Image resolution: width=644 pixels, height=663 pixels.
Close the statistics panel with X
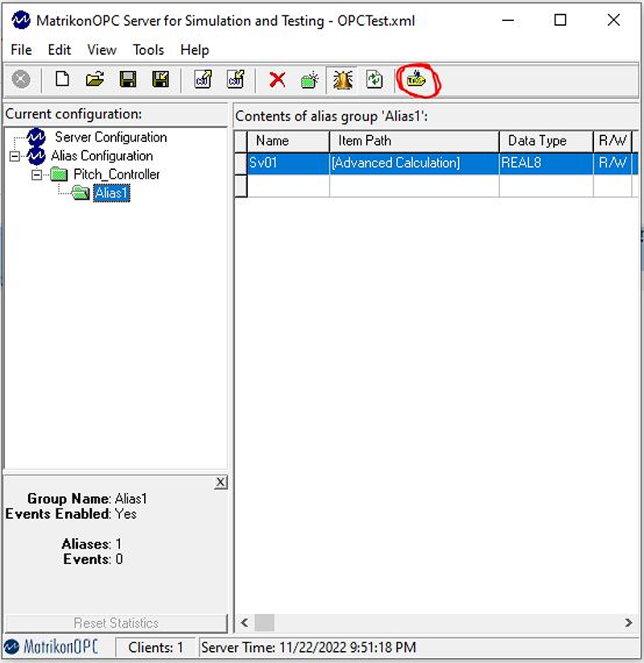[221, 483]
